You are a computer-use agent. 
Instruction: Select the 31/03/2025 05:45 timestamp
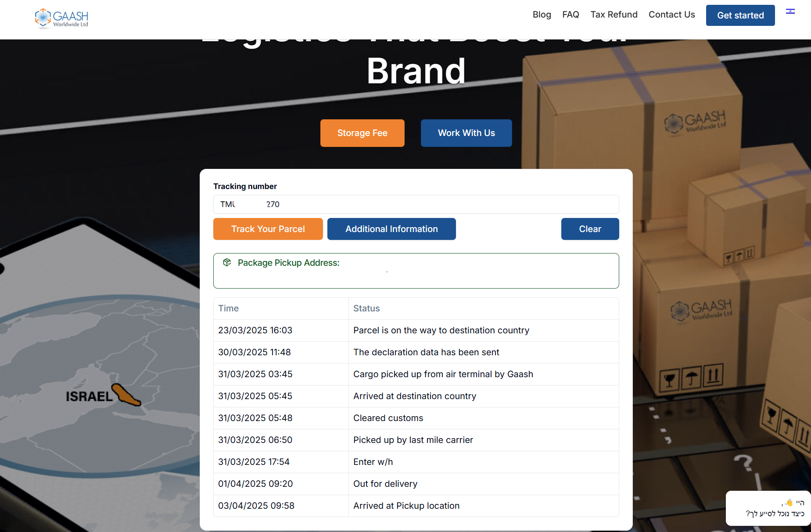tap(255, 396)
